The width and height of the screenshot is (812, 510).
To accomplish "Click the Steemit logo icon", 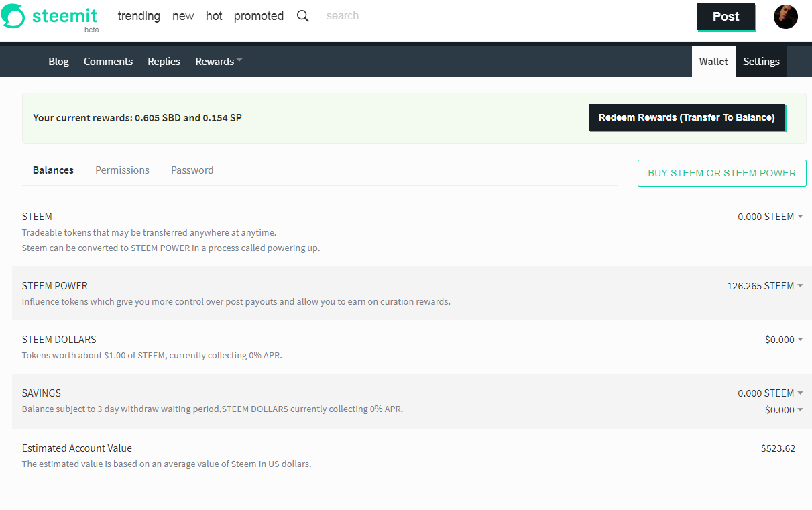I will [x=13, y=17].
